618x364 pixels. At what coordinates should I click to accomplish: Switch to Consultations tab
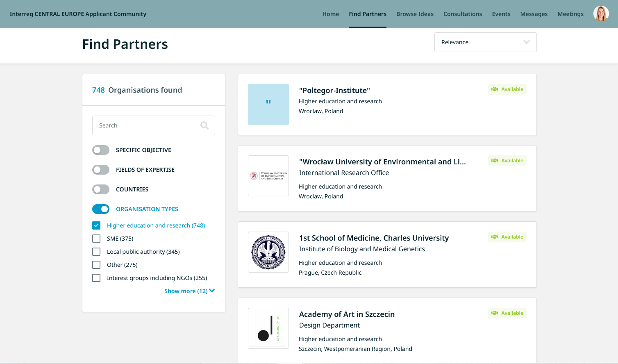click(x=463, y=14)
